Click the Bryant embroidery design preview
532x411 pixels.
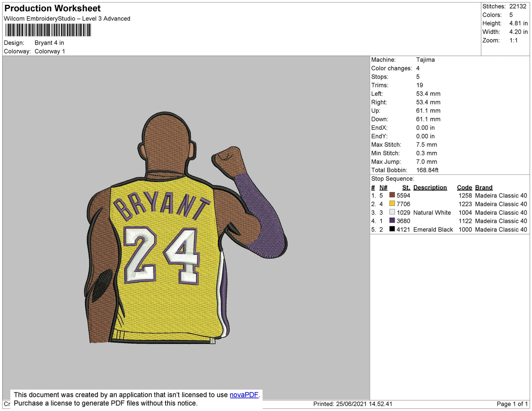pos(186,228)
